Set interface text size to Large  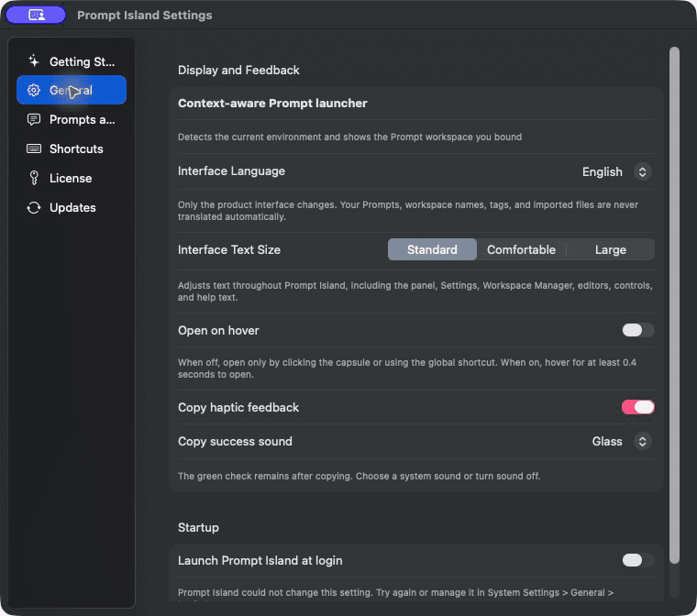[610, 249]
